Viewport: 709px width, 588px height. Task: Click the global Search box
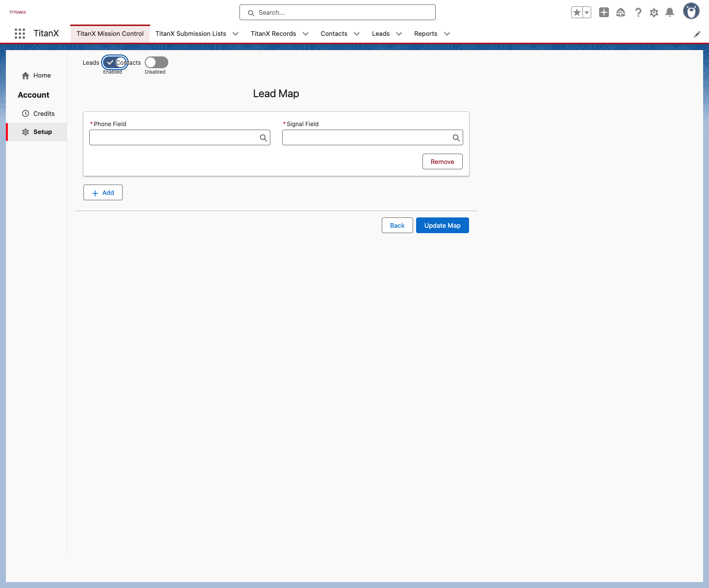click(338, 12)
